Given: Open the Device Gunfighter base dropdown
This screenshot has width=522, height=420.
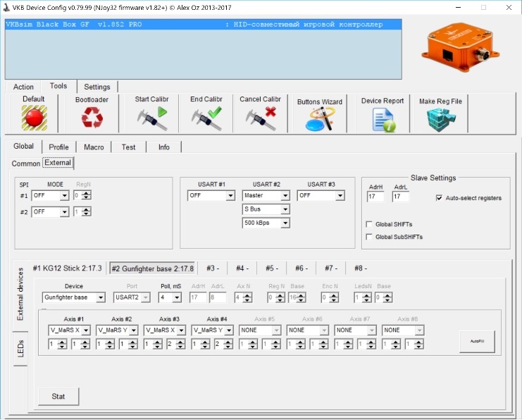Looking at the screenshot, I should click(73, 297).
